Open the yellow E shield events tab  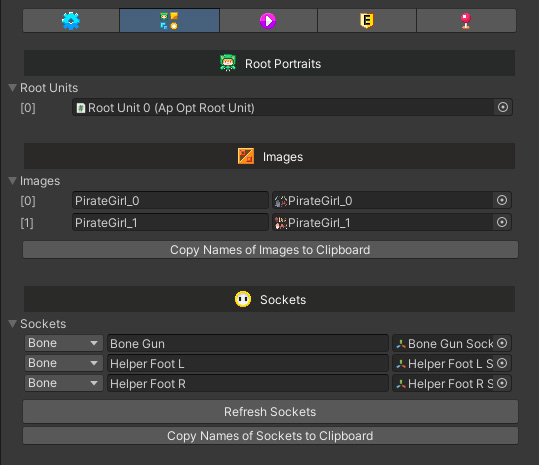pyautogui.click(x=367, y=21)
